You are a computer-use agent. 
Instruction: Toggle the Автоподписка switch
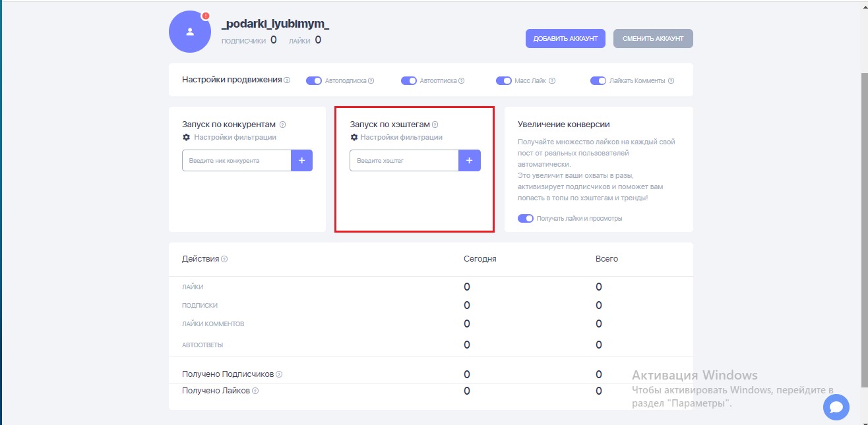(x=314, y=81)
